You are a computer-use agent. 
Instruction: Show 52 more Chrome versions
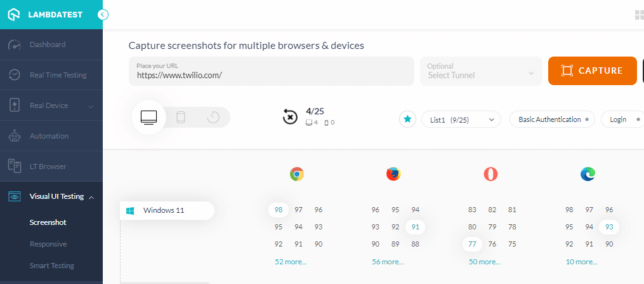tap(291, 262)
